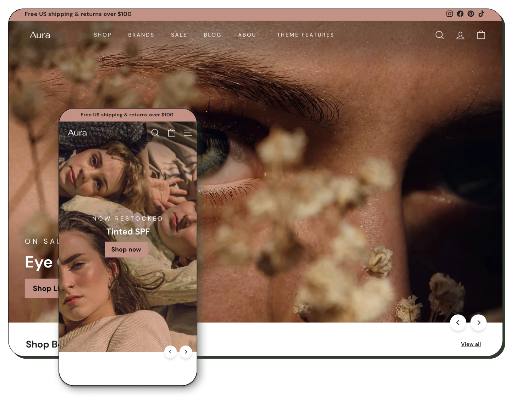Go to the BRANDS menu item
Screen dimensions: 511x420
click(x=141, y=35)
